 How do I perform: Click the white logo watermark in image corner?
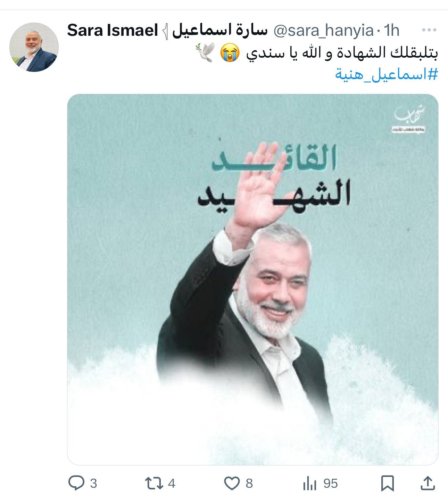(x=410, y=119)
